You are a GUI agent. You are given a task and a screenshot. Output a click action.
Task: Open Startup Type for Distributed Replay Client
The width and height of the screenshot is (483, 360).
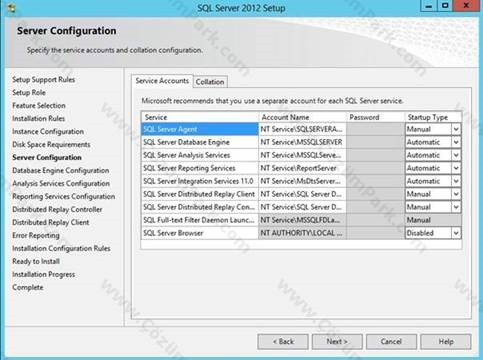click(x=456, y=194)
